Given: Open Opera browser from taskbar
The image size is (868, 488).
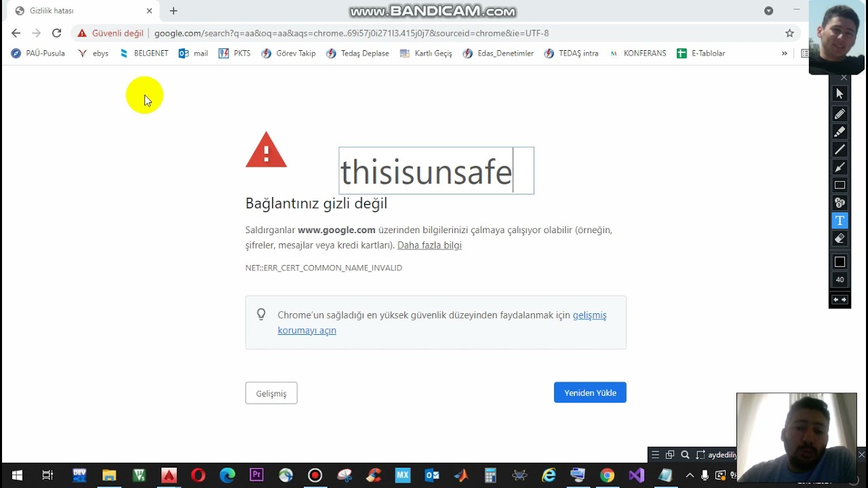Looking at the screenshot, I should [198, 475].
